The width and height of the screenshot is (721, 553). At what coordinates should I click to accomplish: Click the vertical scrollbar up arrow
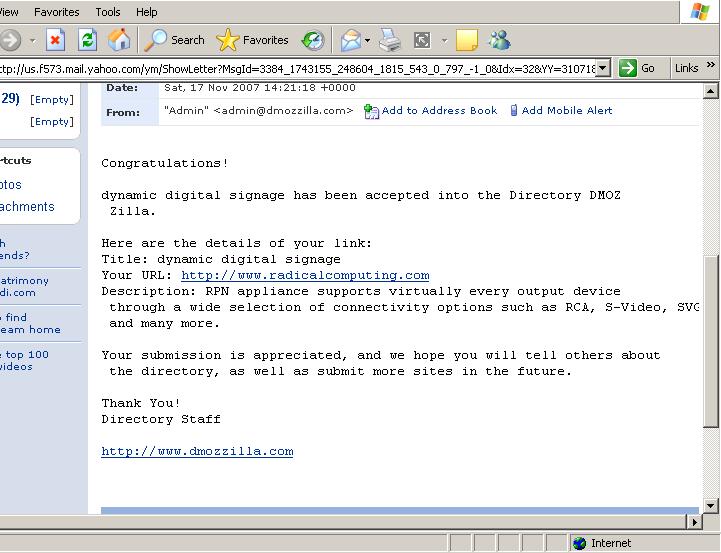point(710,91)
